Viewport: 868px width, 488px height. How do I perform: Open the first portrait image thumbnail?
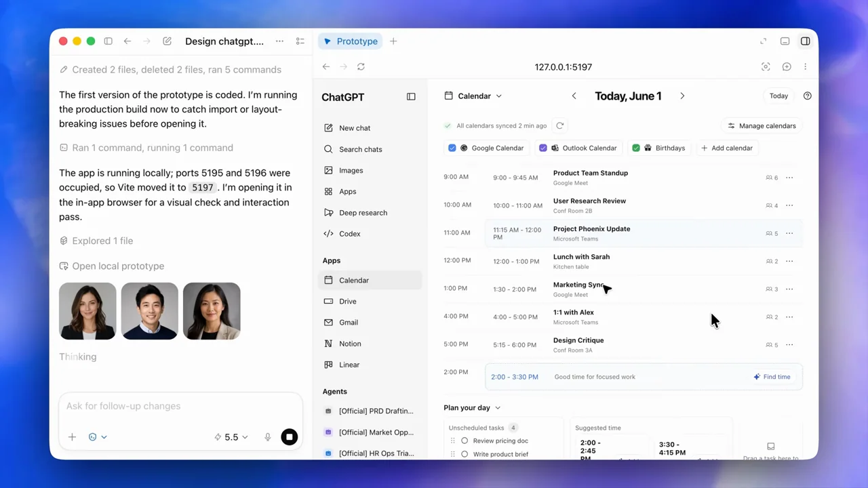pos(87,311)
